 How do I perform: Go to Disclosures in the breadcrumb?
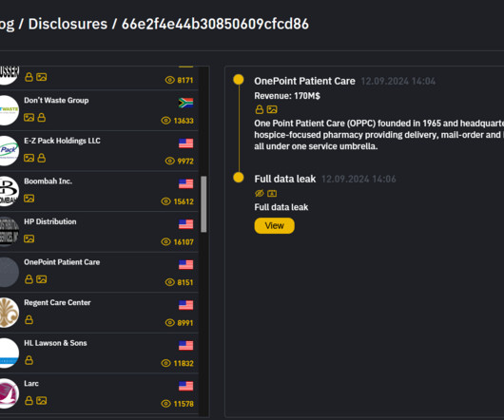[x=68, y=24]
